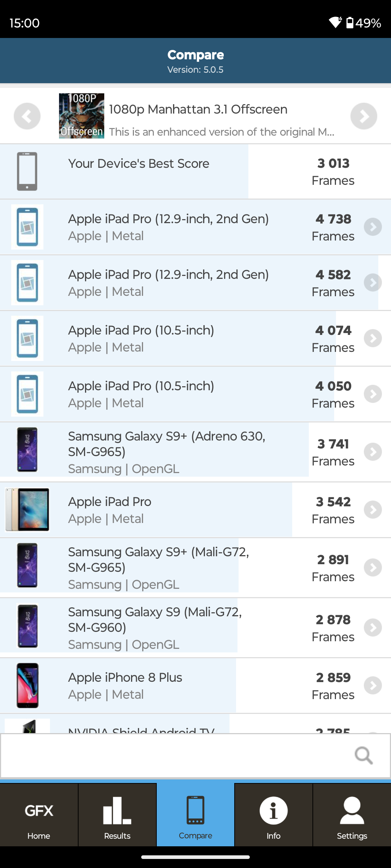Tap the Apple iPad Pro device image
The height and width of the screenshot is (868, 391).
tap(27, 510)
